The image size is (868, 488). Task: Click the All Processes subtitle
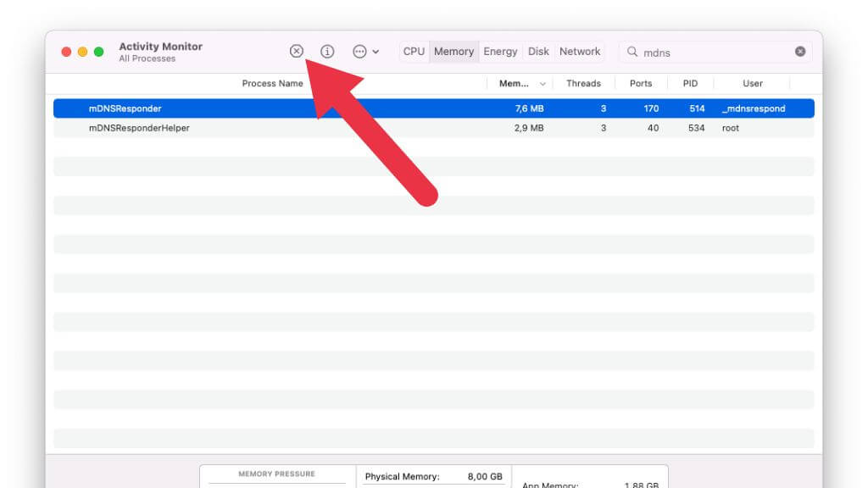coord(147,58)
